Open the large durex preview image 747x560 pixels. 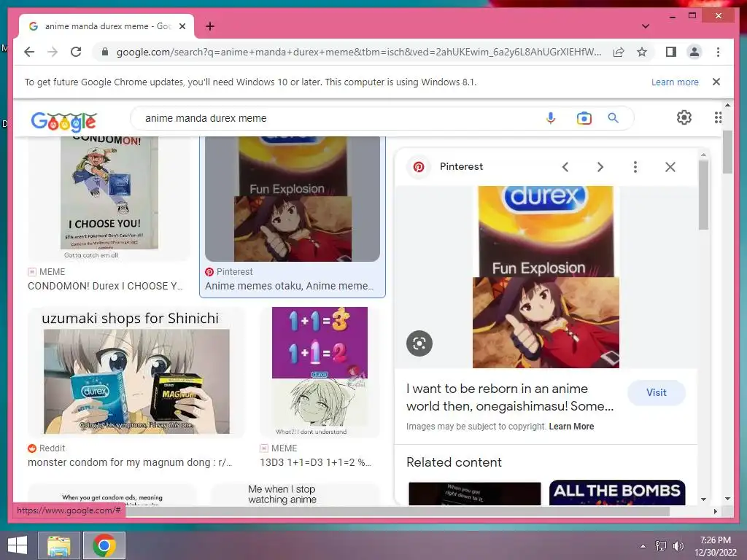point(546,277)
